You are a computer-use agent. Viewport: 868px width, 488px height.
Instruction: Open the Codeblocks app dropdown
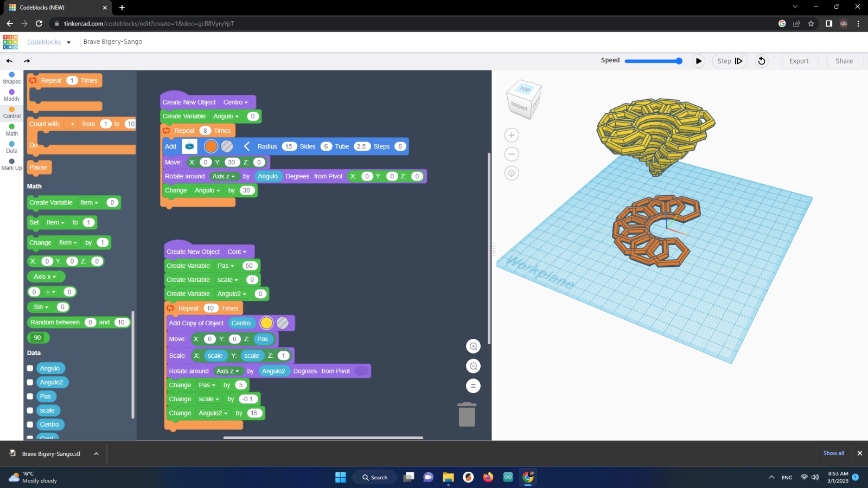click(49, 42)
